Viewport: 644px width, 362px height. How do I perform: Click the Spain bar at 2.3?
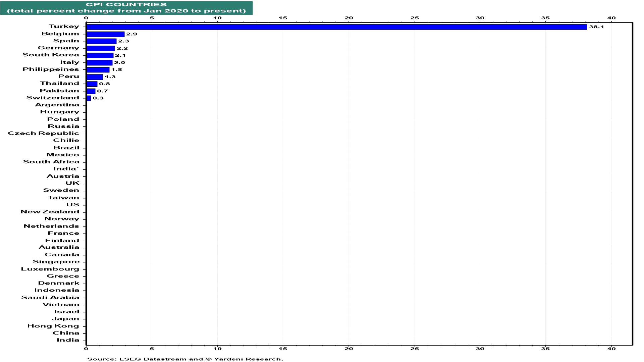[x=101, y=41]
